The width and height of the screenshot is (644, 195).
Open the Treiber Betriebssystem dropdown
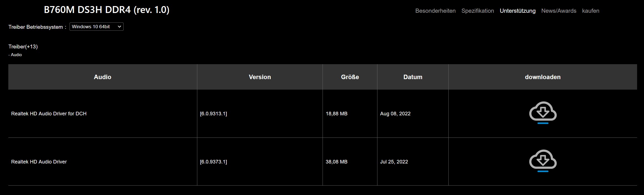pos(96,27)
